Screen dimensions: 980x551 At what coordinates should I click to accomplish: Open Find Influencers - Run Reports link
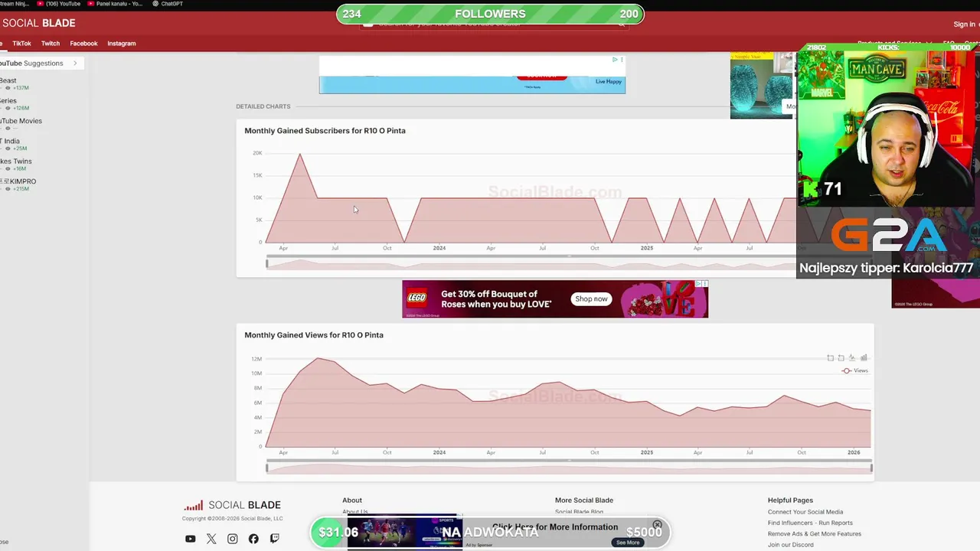point(810,523)
